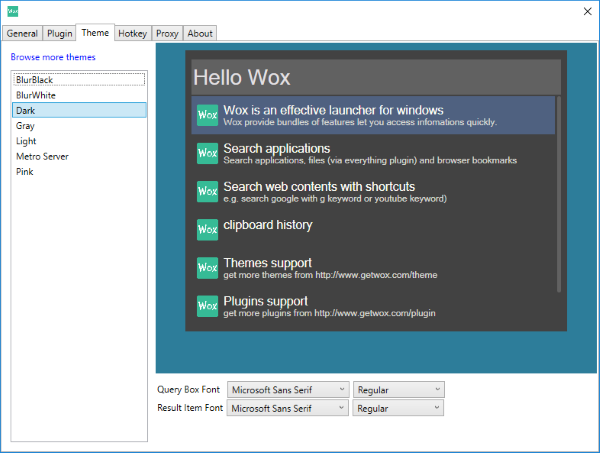Click subtitle 'Search applications, files (via everything plugin)'

(370, 160)
